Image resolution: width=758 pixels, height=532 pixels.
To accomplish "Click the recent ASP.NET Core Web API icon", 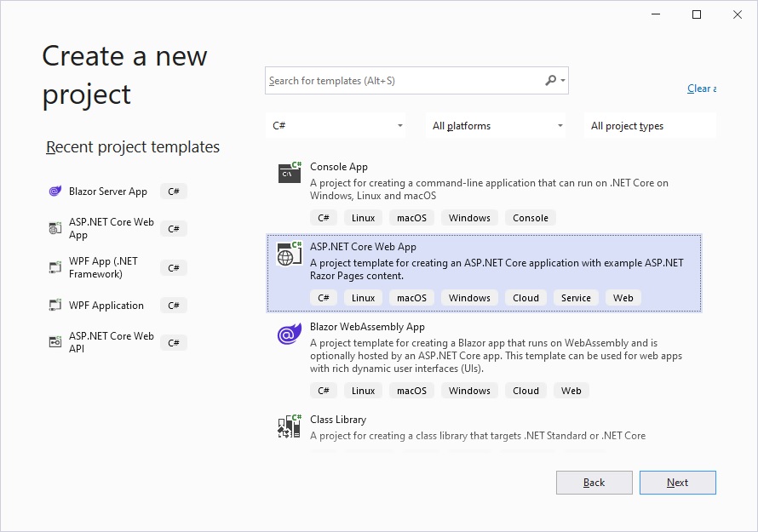I will click(x=55, y=342).
